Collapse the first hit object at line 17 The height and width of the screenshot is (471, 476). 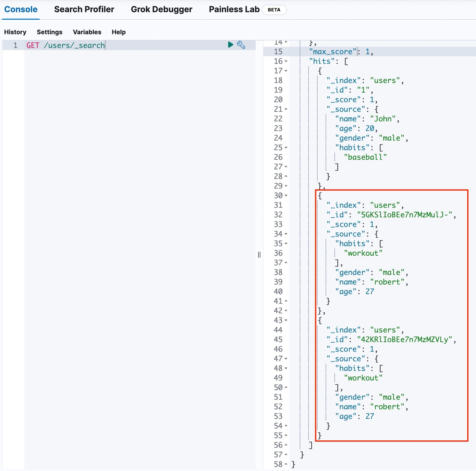pyautogui.click(x=286, y=71)
